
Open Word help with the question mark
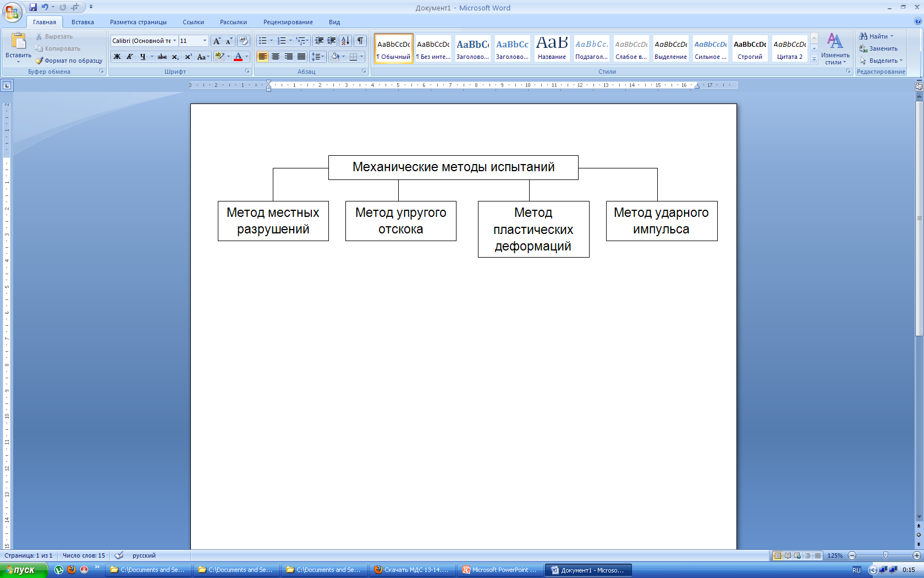[917, 21]
